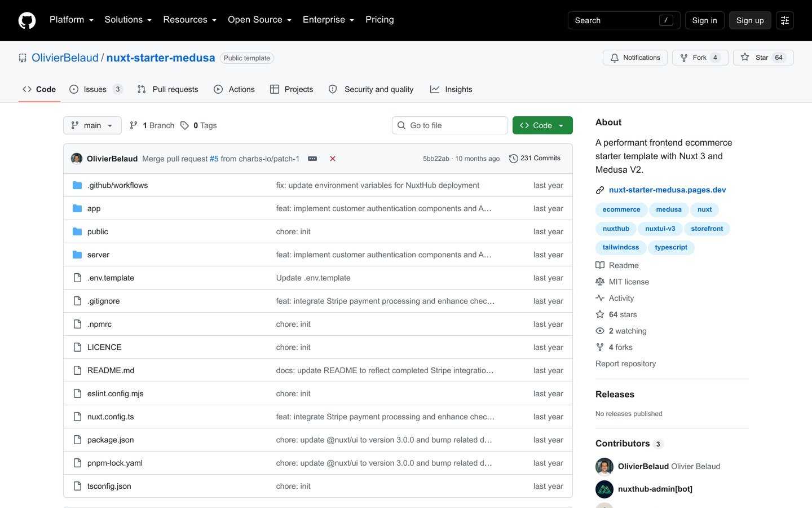The image size is (812, 508).
Task: Click the medusa topic tag
Action: (x=669, y=209)
